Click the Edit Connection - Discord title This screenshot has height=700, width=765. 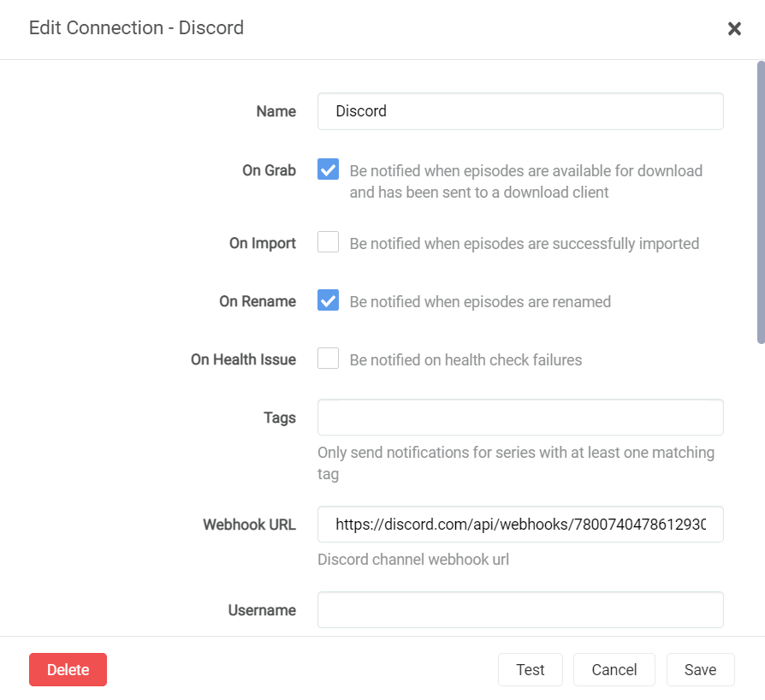(x=136, y=27)
